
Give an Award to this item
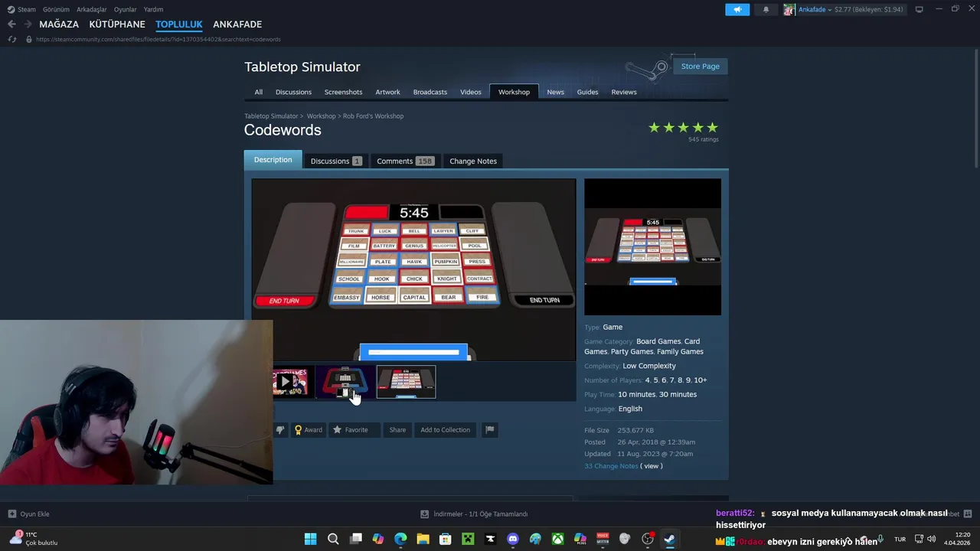(x=309, y=430)
